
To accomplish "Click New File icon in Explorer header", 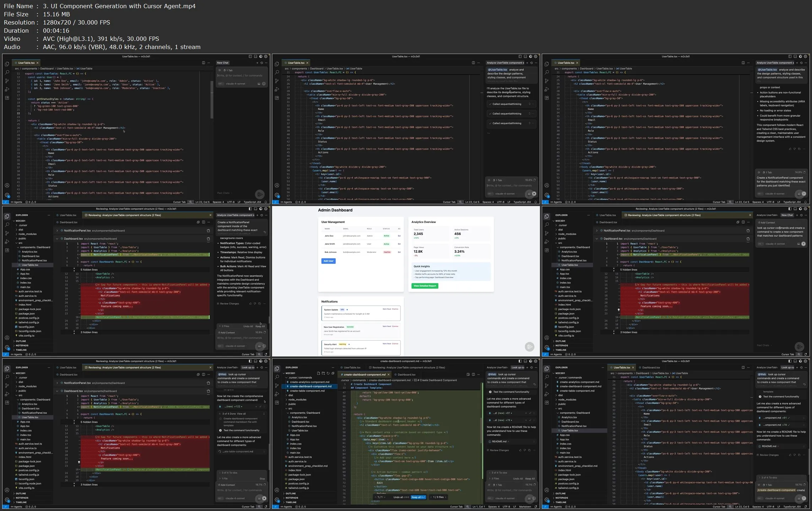I will coord(318,373).
